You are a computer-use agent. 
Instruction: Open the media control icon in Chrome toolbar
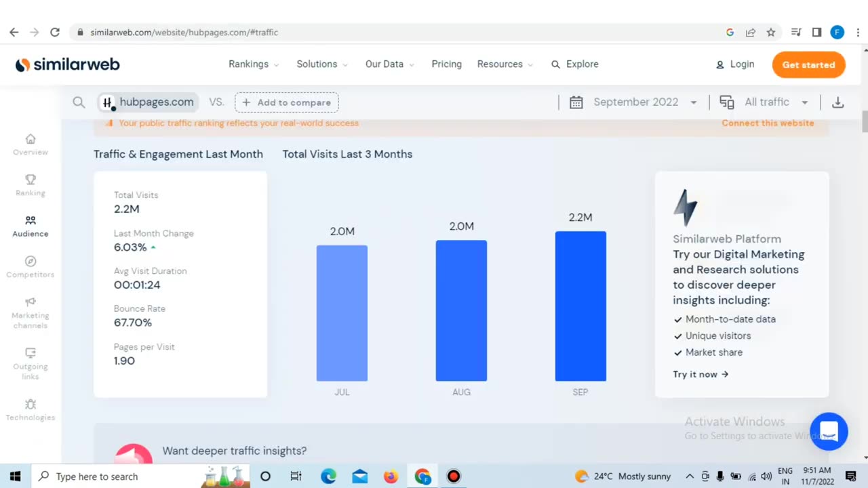797,32
